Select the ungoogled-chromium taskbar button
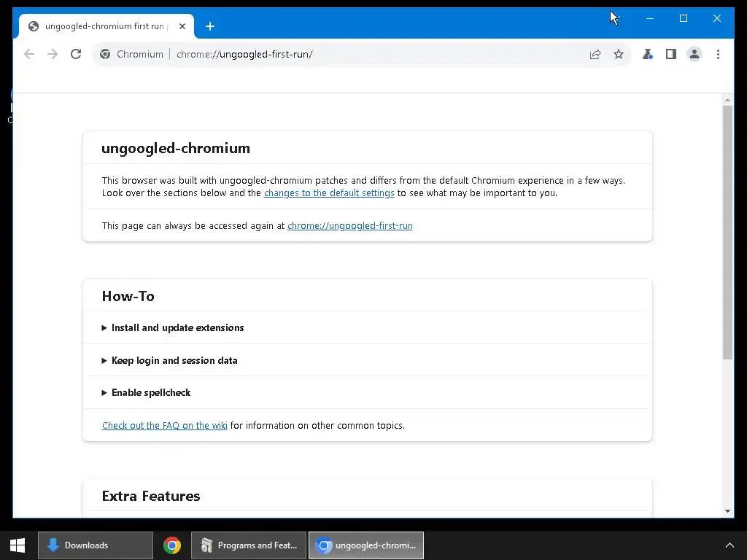Screen dimensions: 747x560 [x=366, y=545]
